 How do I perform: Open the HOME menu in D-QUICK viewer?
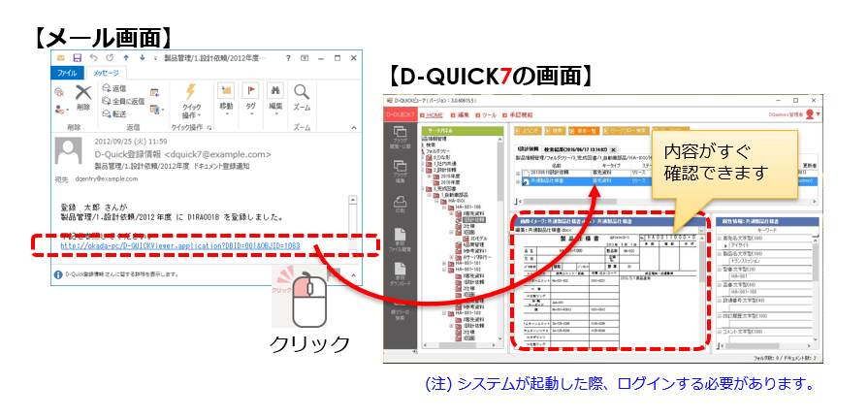click(432, 115)
